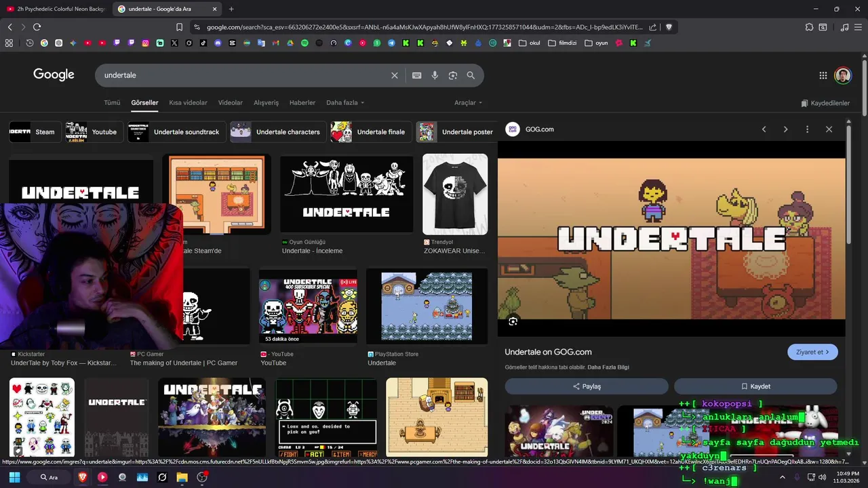This screenshot has width=868, height=488.
Task: Open the Undertale on GOG.com title link
Action: pyautogui.click(x=548, y=352)
